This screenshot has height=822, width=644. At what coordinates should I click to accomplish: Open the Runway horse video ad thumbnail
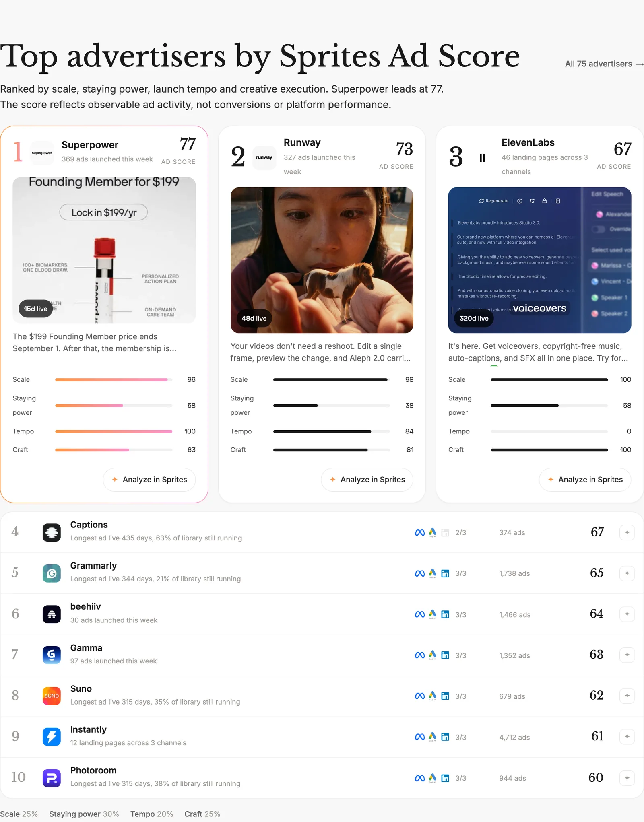(x=322, y=260)
